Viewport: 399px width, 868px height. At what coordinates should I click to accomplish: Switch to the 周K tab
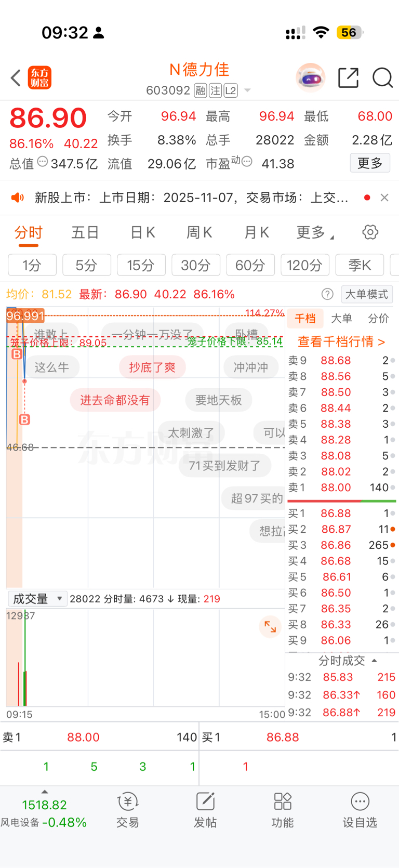coord(199,232)
